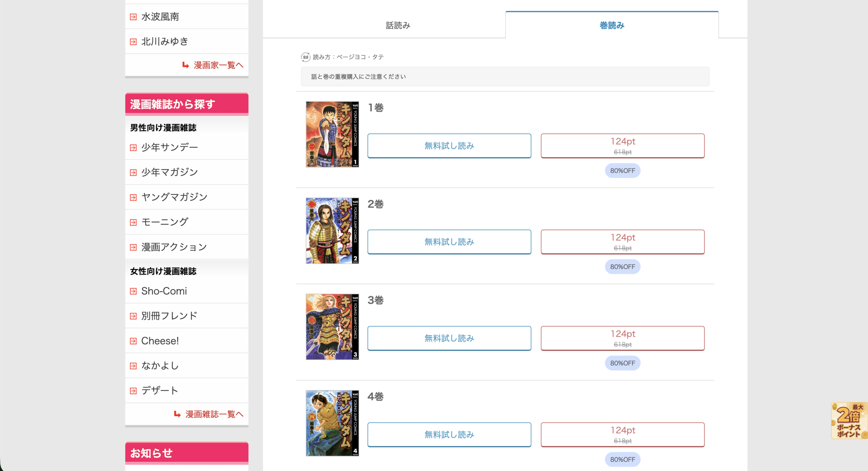Viewport: 868px width, 471px height.
Task: Click arrow icon beside ヤングマガジン
Action: (x=133, y=197)
